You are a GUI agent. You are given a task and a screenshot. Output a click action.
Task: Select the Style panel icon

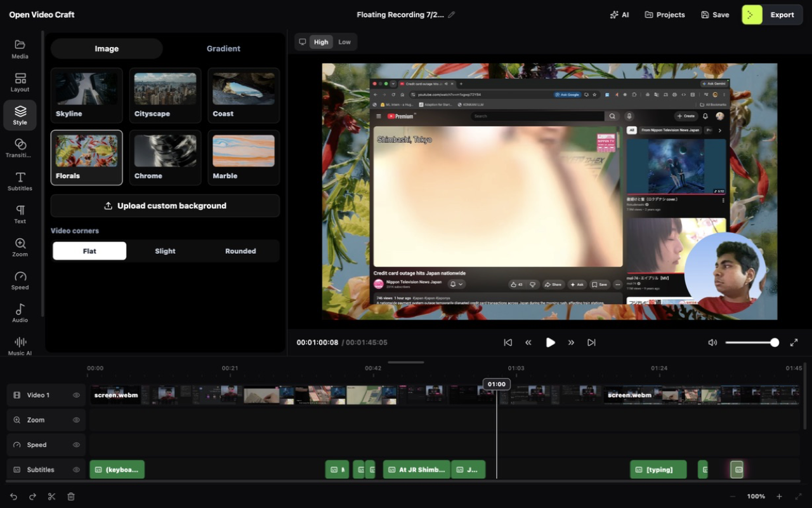(x=20, y=115)
